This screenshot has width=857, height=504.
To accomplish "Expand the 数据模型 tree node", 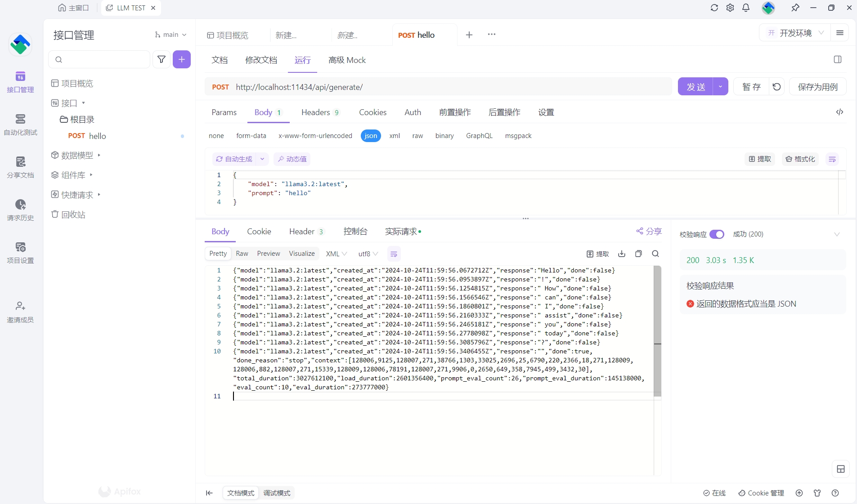I will tap(99, 155).
